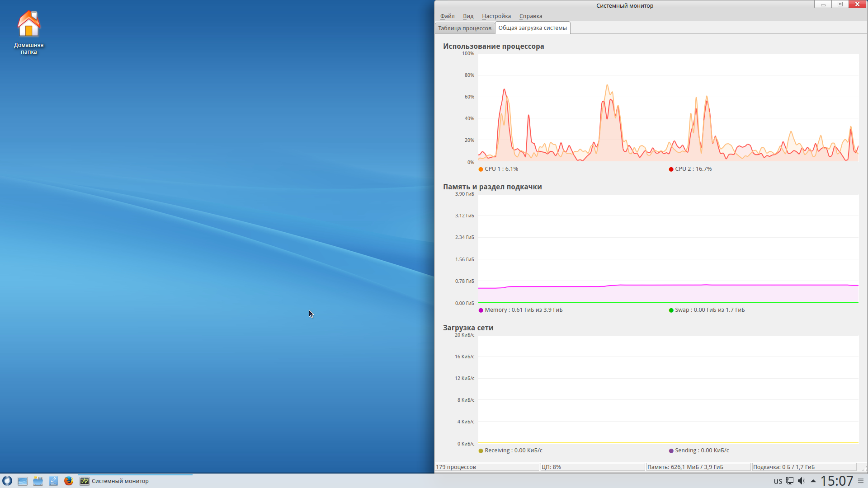Open the file manager taskbar icon

38,481
